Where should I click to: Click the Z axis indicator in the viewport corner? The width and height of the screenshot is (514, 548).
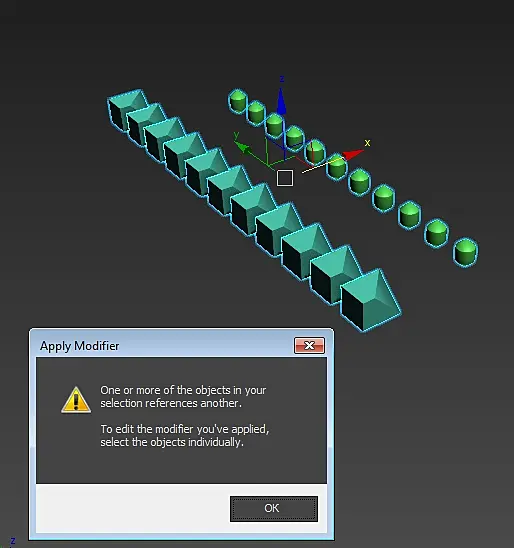(13, 541)
